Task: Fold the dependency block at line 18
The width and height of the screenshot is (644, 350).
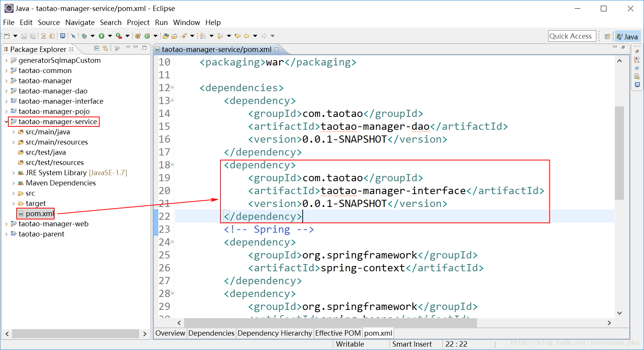Action: [x=172, y=165]
